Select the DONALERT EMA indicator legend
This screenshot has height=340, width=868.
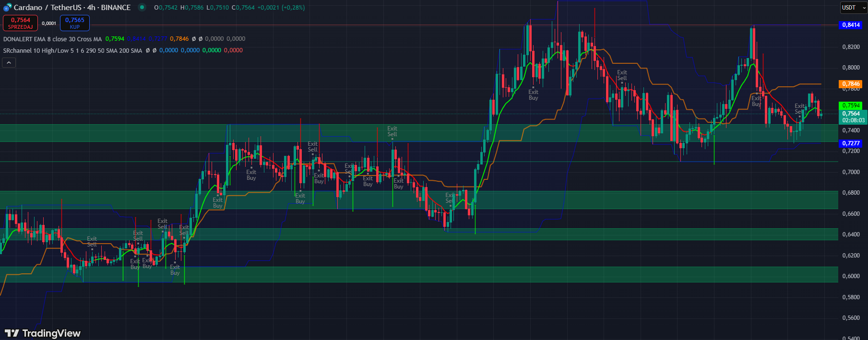[52, 39]
